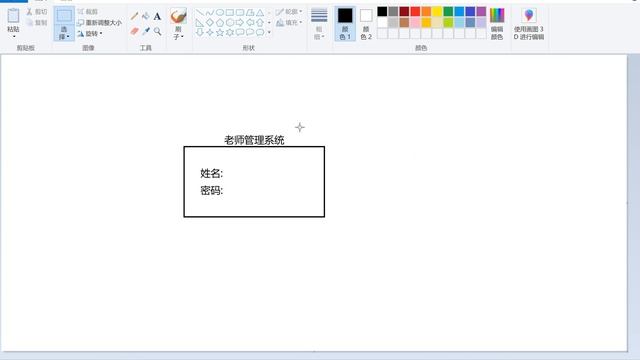Select the Pencil tool
This screenshot has height=360, width=640.
point(134,16)
